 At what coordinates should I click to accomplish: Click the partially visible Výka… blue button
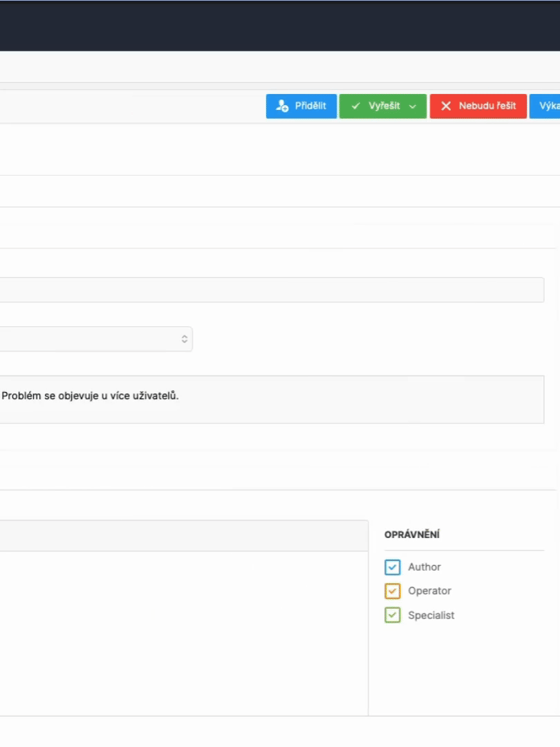[x=546, y=107]
